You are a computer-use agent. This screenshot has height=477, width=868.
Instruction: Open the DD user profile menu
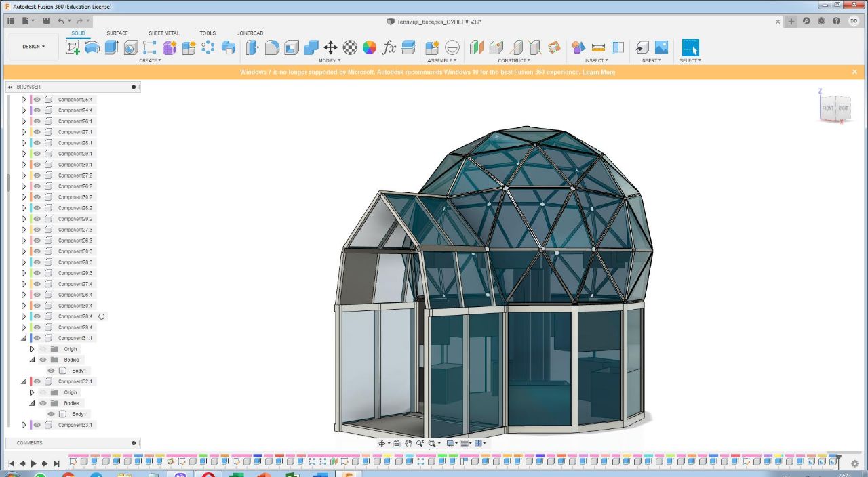(x=854, y=21)
